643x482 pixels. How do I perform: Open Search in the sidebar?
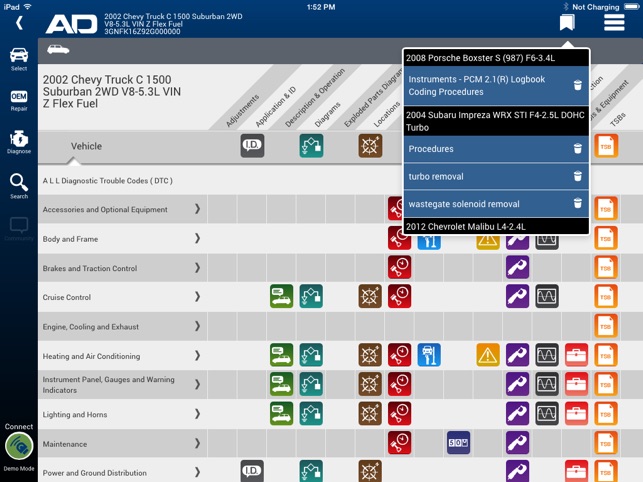point(19,186)
